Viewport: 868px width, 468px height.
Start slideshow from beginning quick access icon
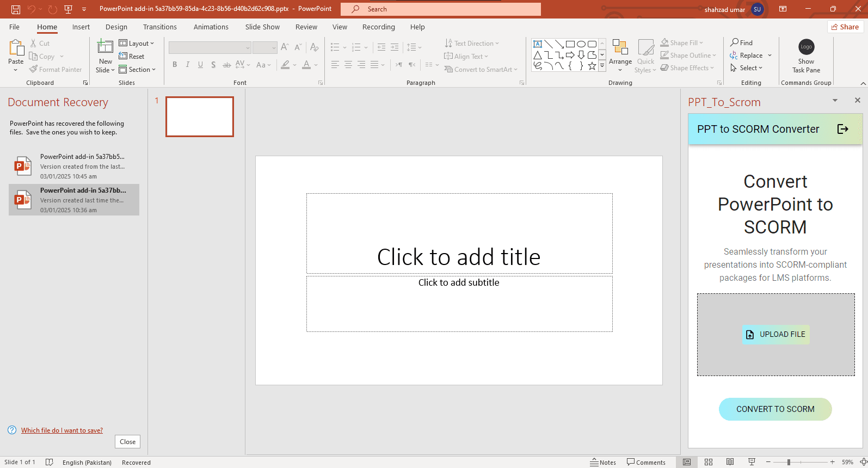(68, 9)
